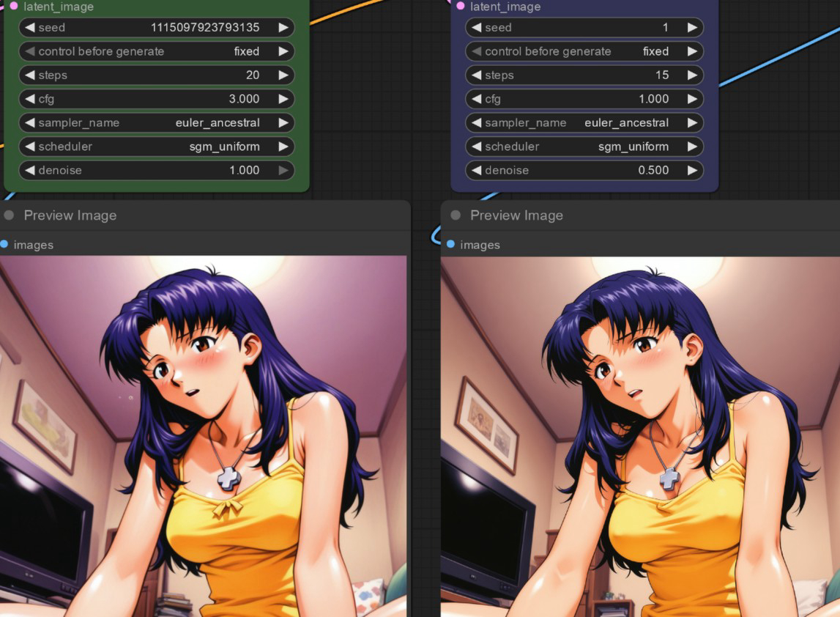Decrease cfg 3.000 with left arrow
Image resolution: width=840 pixels, height=617 pixels.
point(30,99)
